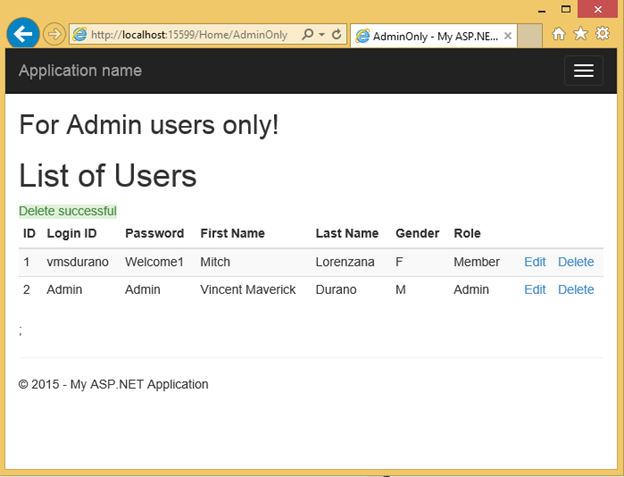Delete the vmsdurano user row
The width and height of the screenshot is (624, 477).
tap(575, 262)
